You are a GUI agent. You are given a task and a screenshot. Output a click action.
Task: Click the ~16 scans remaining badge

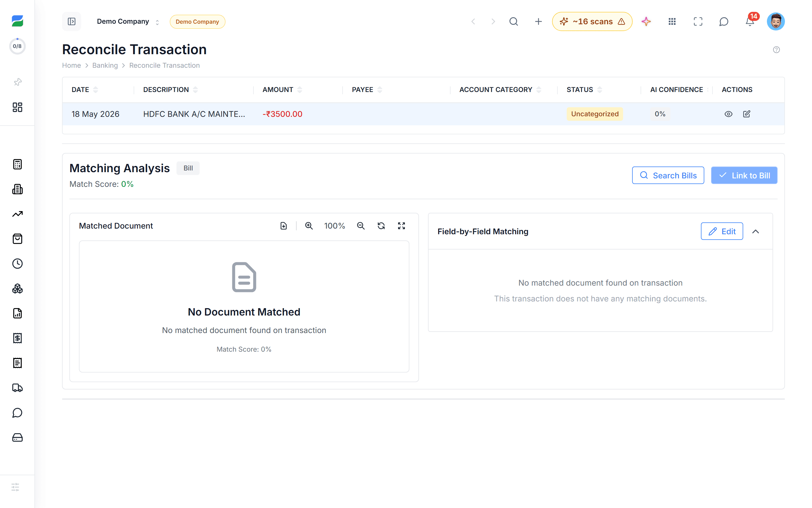click(x=592, y=21)
